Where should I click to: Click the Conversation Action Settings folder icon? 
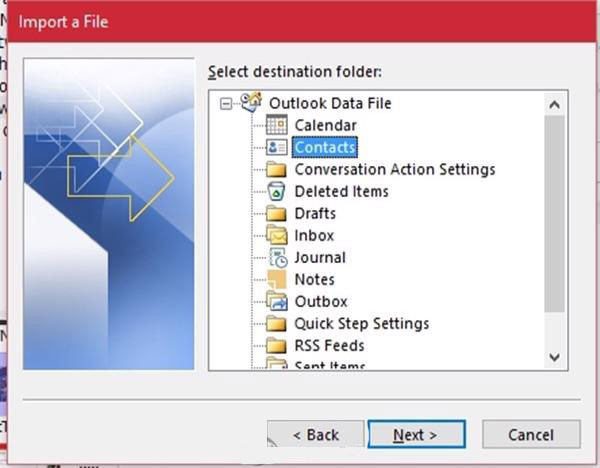pyautogui.click(x=276, y=170)
